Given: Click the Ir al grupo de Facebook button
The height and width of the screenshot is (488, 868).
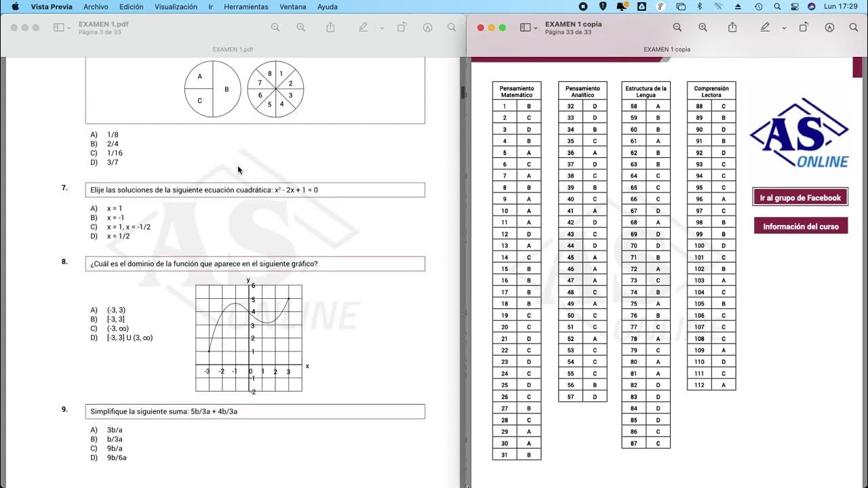Looking at the screenshot, I should 800,197.
